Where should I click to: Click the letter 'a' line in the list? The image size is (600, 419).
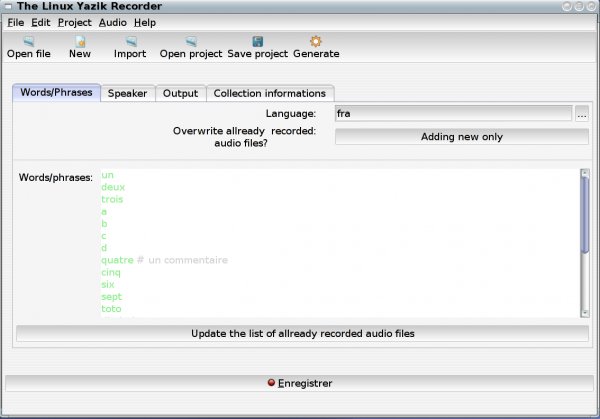coord(104,212)
